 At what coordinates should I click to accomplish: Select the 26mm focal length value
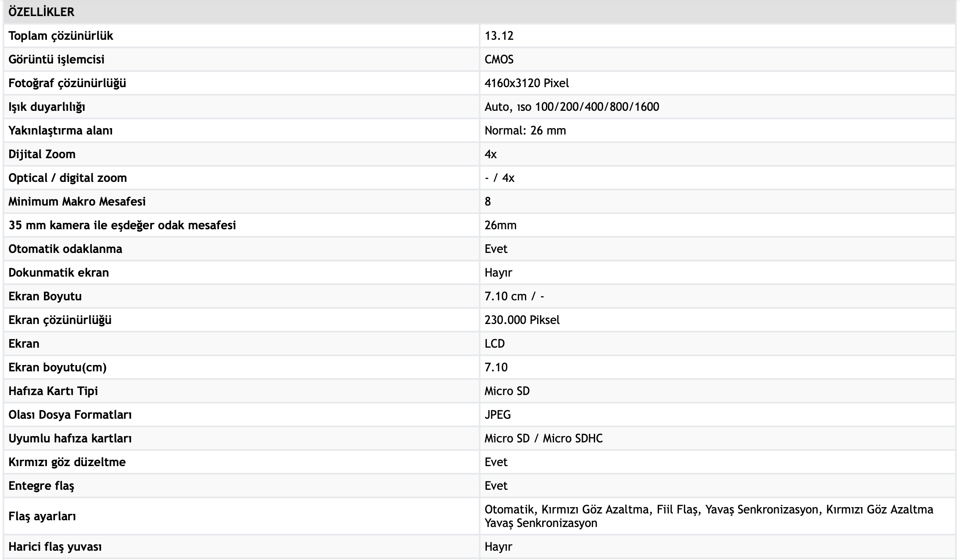[x=500, y=225]
